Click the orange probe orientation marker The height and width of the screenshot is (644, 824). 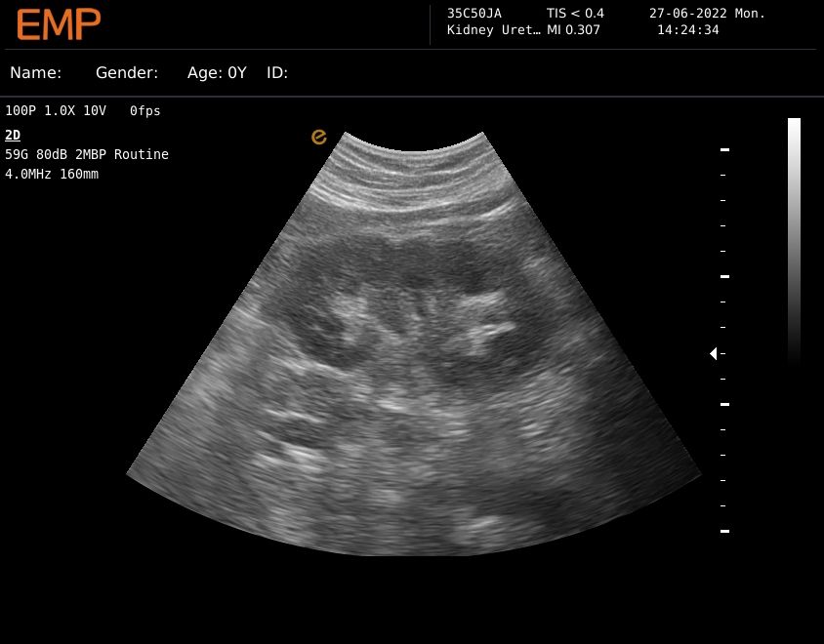point(319,138)
